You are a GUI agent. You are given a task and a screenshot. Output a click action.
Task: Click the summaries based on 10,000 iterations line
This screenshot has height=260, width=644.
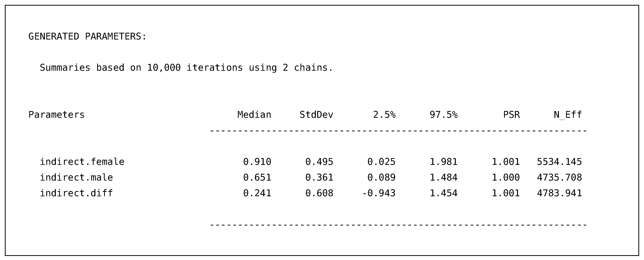coord(186,68)
